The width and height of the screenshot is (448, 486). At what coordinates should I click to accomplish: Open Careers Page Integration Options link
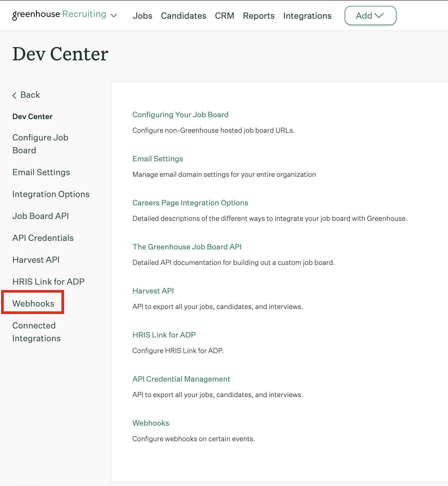pos(190,203)
